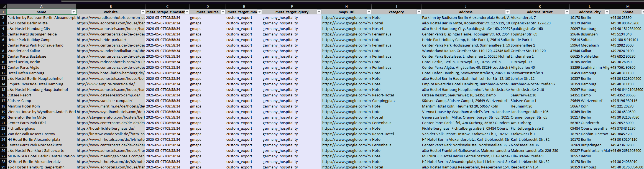Click the 'Südsee-Camp' name cell
644x169 pixels.
click(41, 101)
